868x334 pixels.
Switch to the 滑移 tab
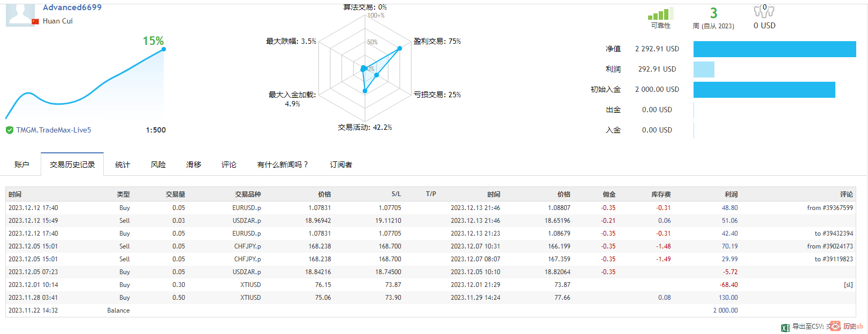(x=194, y=165)
